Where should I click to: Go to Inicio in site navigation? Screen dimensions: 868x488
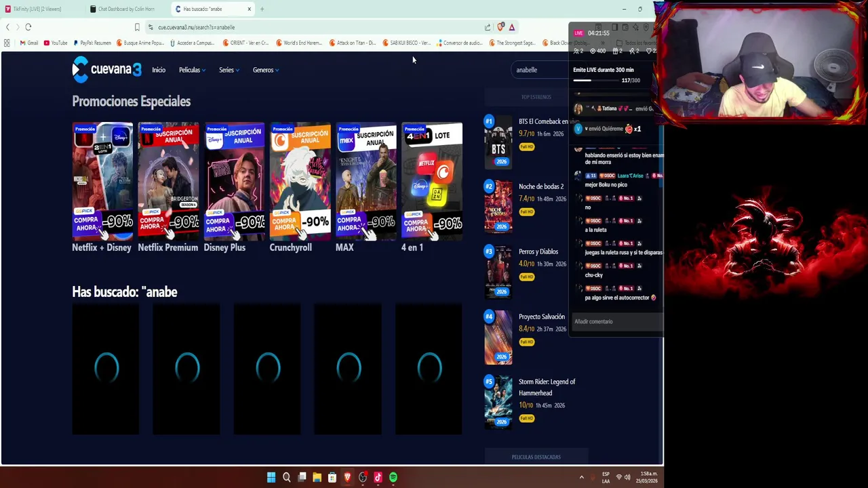(159, 70)
